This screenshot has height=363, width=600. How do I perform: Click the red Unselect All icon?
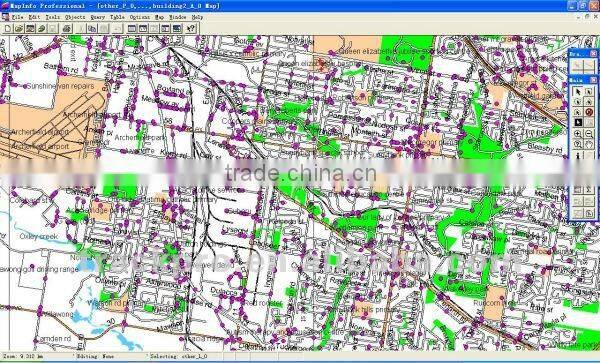point(589,112)
